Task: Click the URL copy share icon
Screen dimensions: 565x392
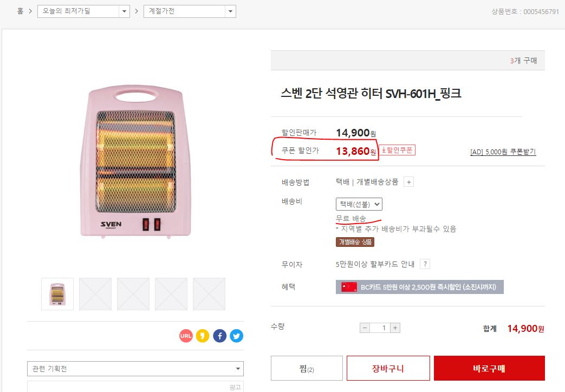Action: 186,336
